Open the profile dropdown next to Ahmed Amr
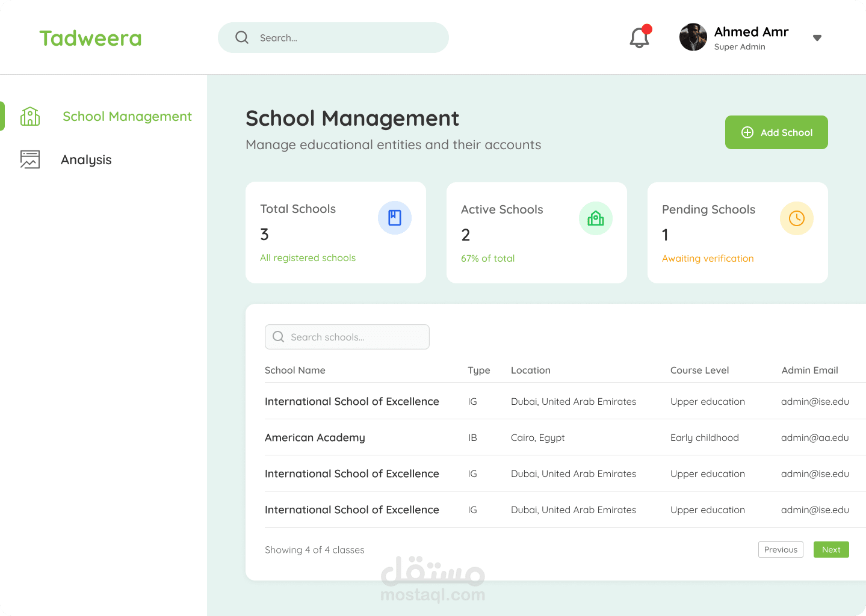This screenshot has width=866, height=616. tap(817, 37)
